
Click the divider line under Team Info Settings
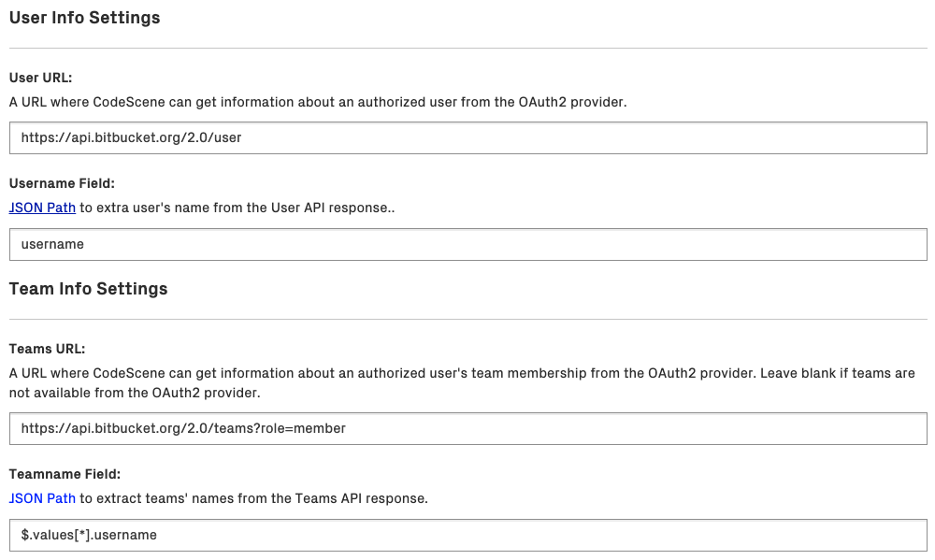[467, 319]
